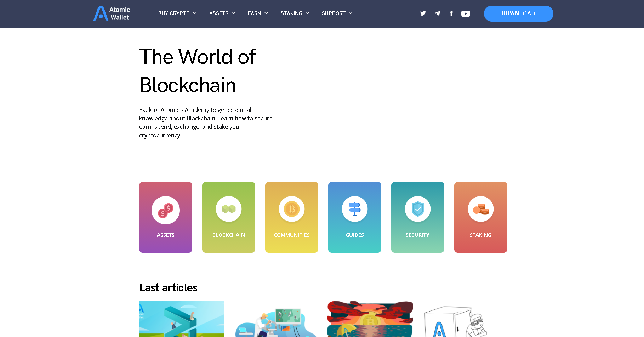
Task: Click the DOWNLOAD button
Action: [x=518, y=13]
